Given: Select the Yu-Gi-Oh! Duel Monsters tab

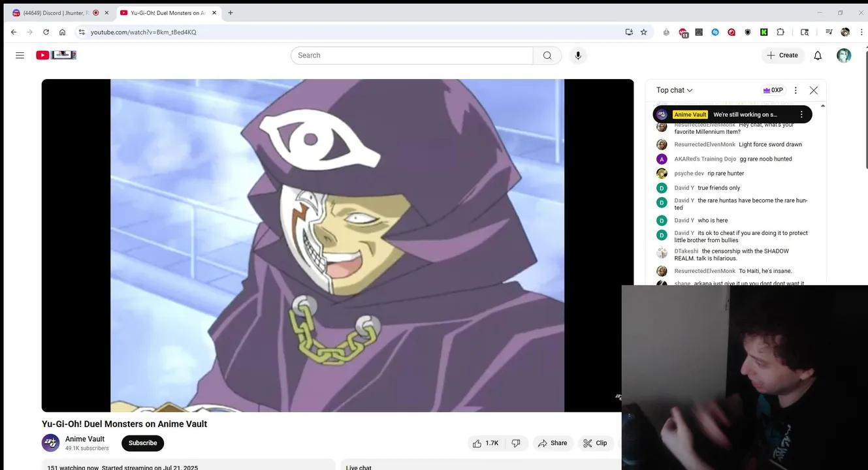Looking at the screenshot, I should pyautogui.click(x=169, y=12).
